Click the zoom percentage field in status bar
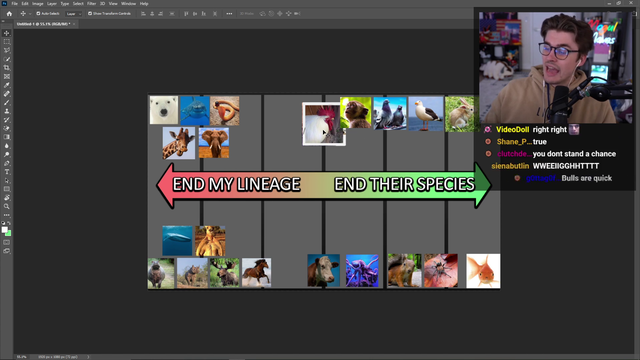Screen dimensions: 640x360 tap(21, 357)
